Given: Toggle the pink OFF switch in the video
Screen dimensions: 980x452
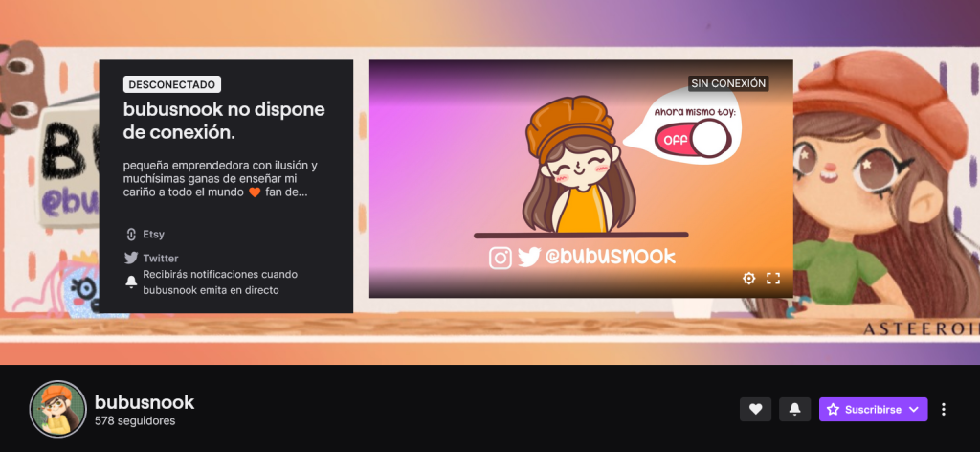Looking at the screenshot, I should point(693,141).
